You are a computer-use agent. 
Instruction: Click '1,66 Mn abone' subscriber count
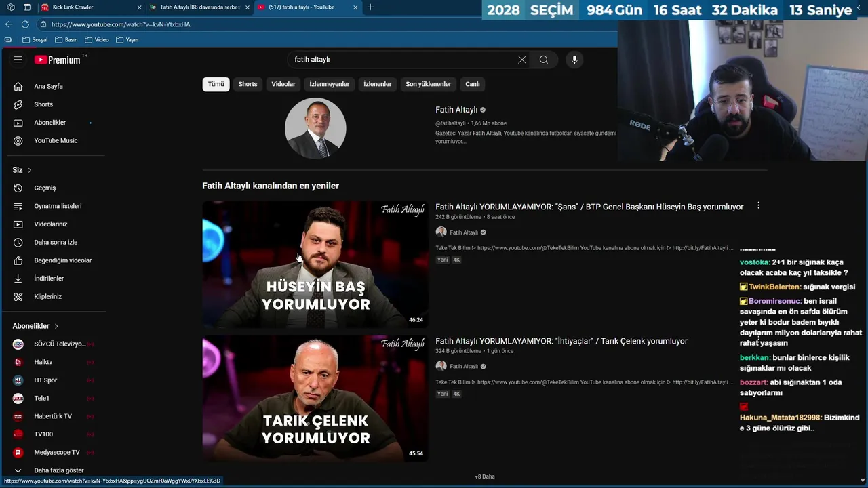[489, 123]
